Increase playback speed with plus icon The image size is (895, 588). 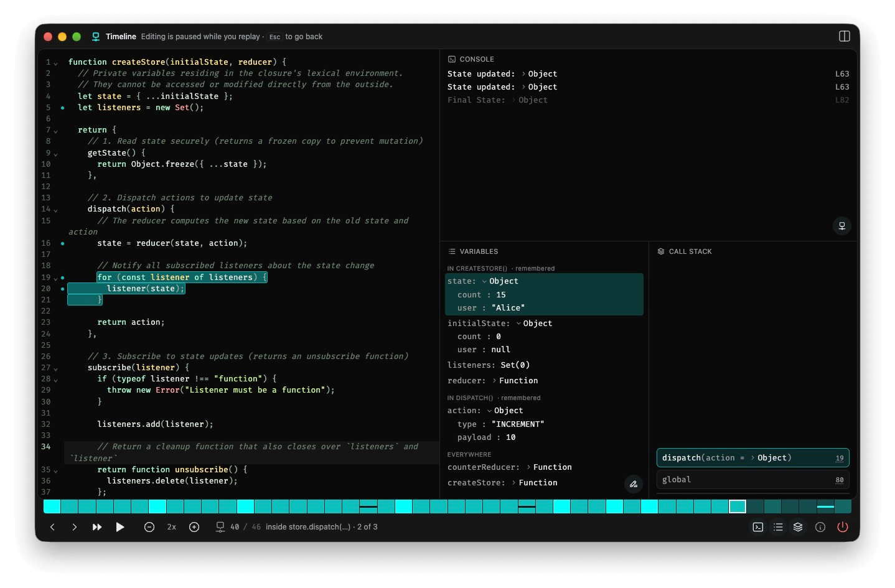tap(194, 527)
